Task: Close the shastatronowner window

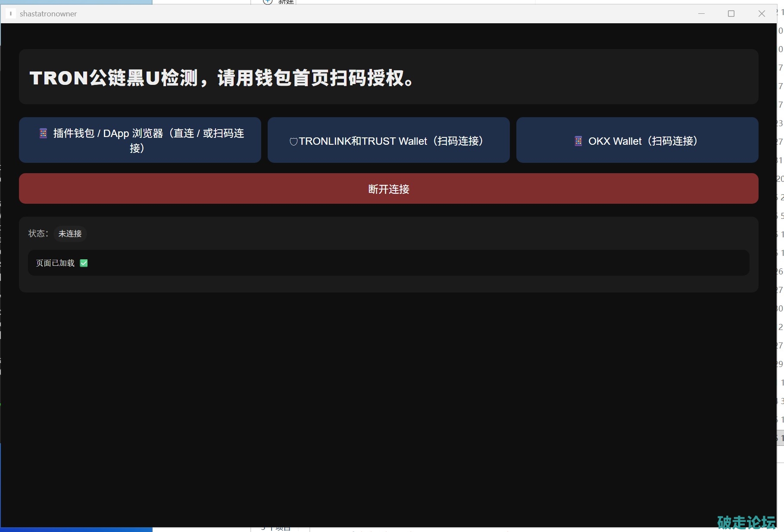Action: (762, 14)
